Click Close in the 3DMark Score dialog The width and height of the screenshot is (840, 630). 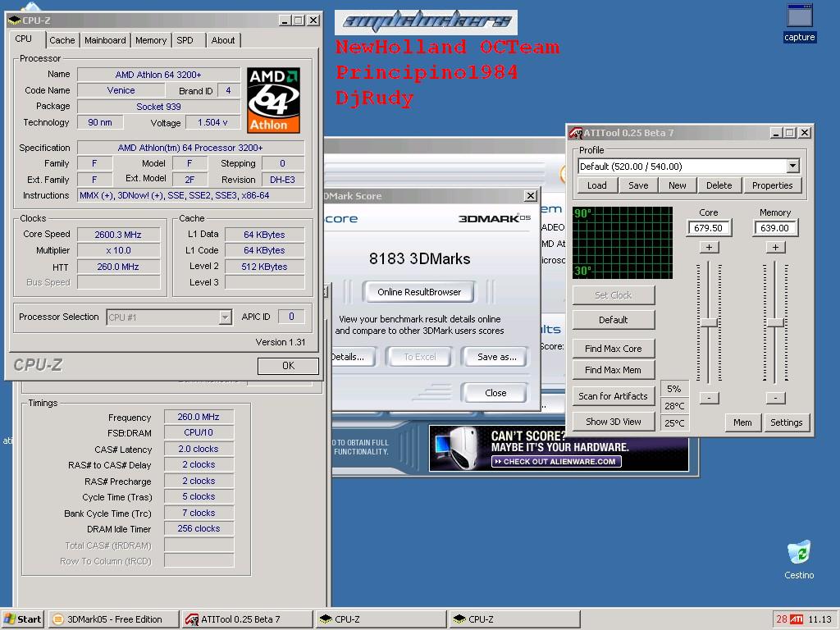coord(495,393)
